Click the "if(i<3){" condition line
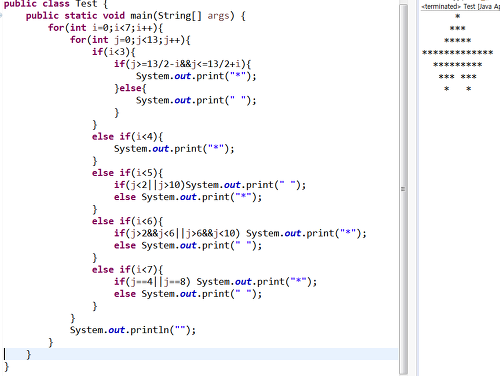 pos(114,52)
